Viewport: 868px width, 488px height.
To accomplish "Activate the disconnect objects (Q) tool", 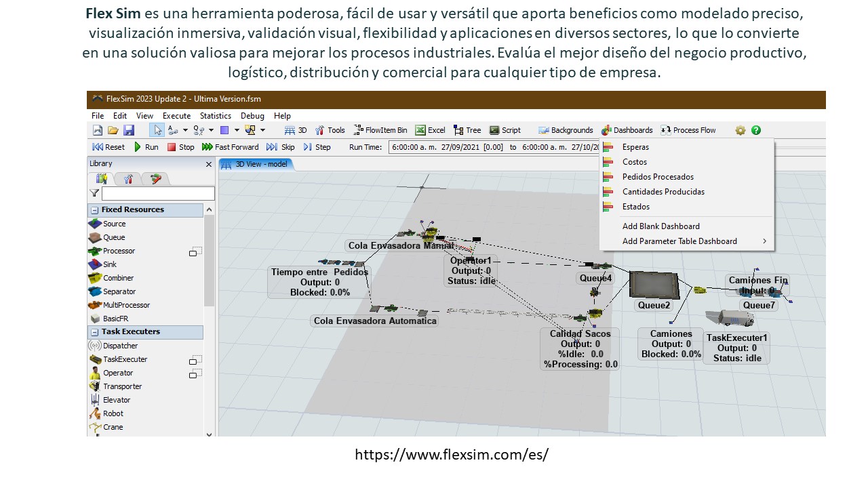I will pyautogui.click(x=199, y=130).
